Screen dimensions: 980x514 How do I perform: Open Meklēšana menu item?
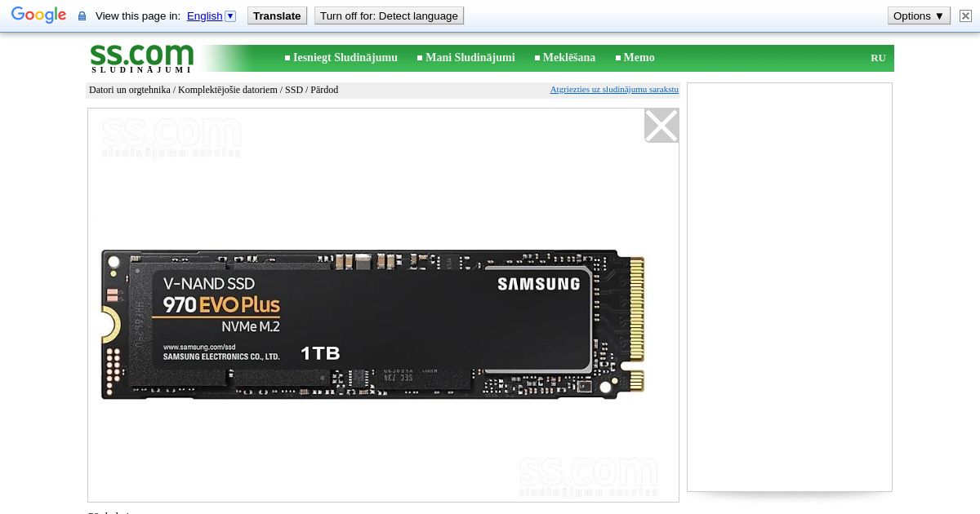tap(568, 58)
